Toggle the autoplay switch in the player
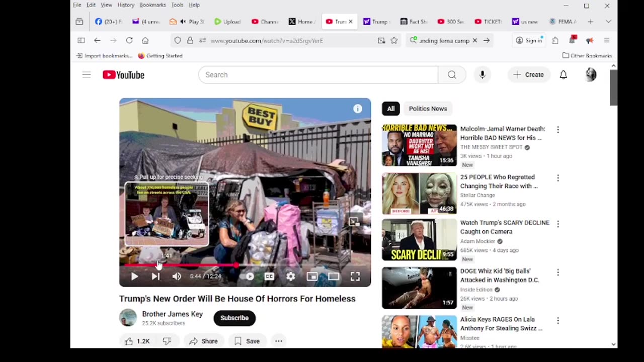The width and height of the screenshot is (644, 362). click(248, 276)
